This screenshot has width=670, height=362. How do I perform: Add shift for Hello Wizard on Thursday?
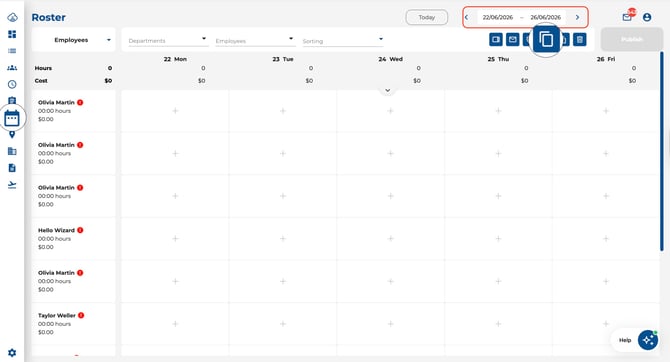[498, 238]
